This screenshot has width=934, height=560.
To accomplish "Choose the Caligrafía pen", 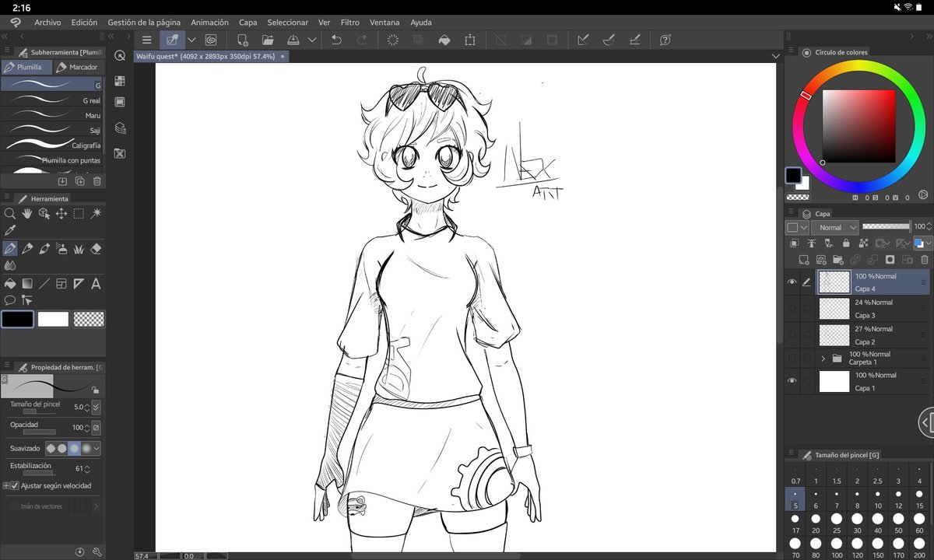I will coord(52,145).
